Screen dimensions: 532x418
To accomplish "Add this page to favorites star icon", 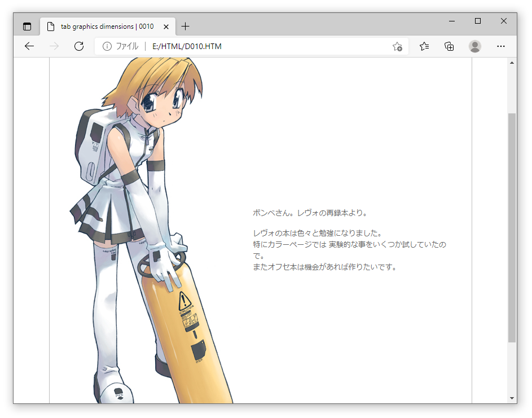I will 397,46.
